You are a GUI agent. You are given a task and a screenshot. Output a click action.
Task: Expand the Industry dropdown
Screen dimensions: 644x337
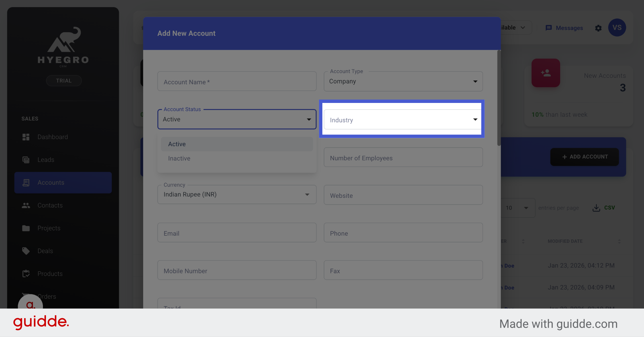click(402, 120)
